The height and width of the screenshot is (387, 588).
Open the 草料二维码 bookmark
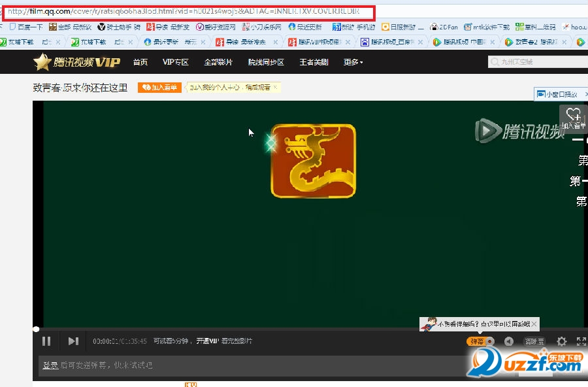[536, 27]
